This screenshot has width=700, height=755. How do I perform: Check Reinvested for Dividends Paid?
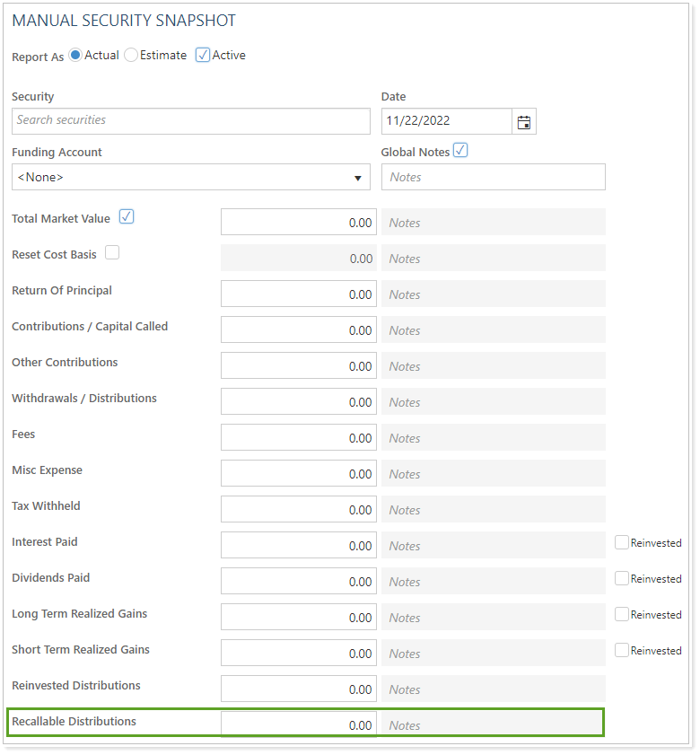pos(622,578)
